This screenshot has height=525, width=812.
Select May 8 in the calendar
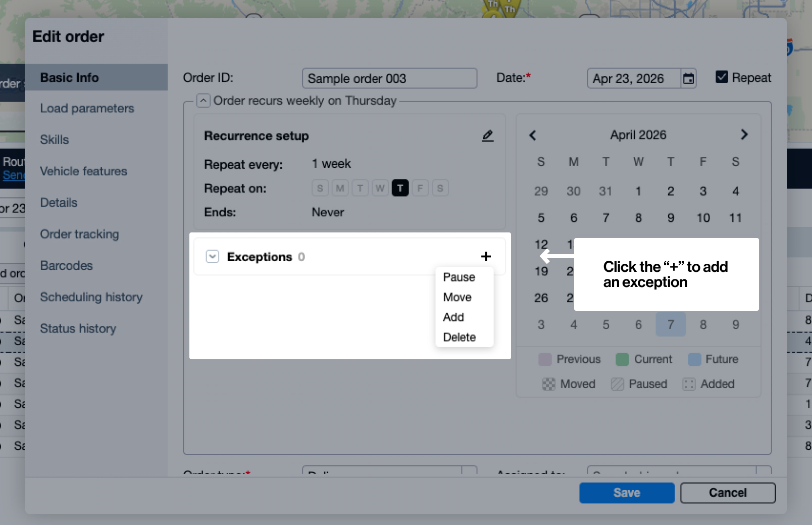coord(703,324)
